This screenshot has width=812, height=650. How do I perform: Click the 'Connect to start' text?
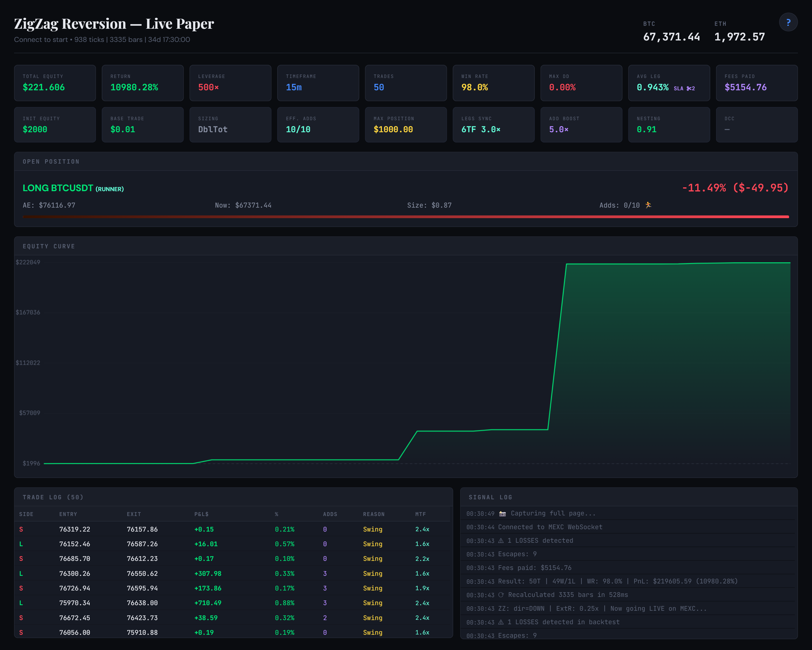pos(41,40)
